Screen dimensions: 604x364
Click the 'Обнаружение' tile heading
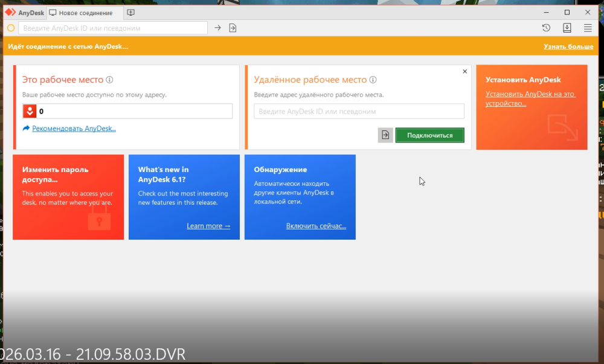pyautogui.click(x=280, y=169)
